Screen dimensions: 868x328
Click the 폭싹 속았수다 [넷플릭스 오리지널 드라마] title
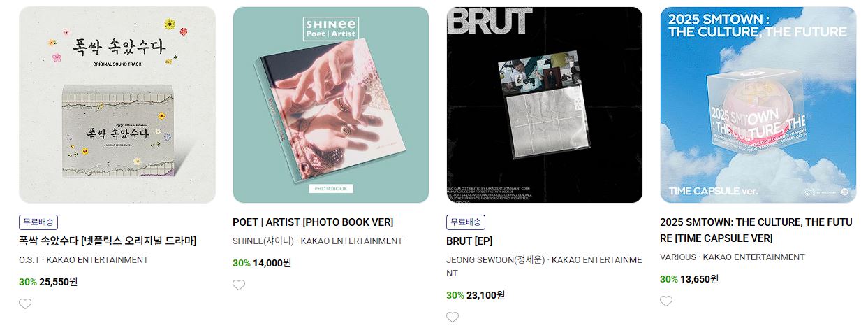pyautogui.click(x=108, y=241)
